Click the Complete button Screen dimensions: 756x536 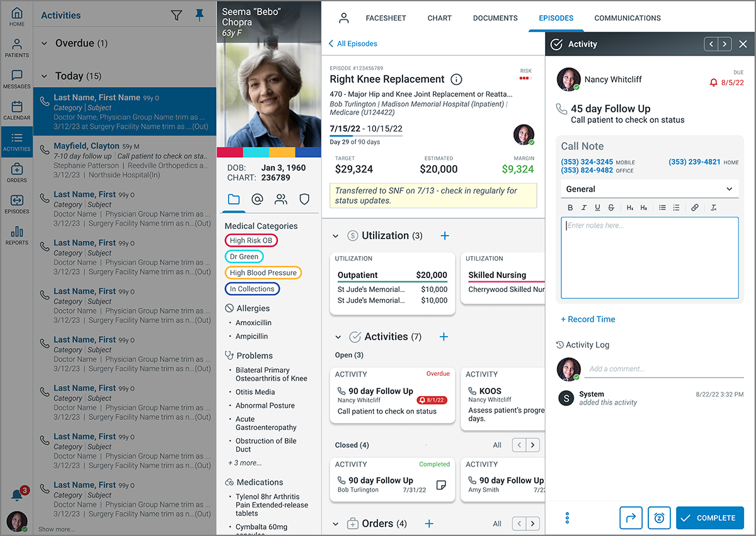(x=709, y=518)
